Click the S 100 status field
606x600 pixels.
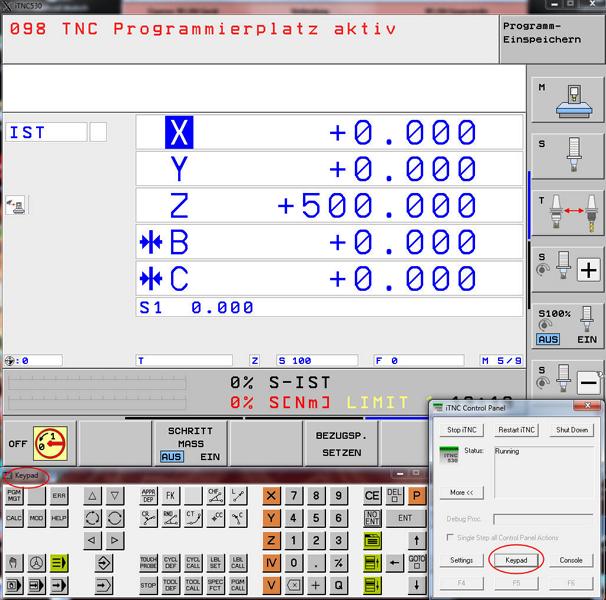point(317,361)
